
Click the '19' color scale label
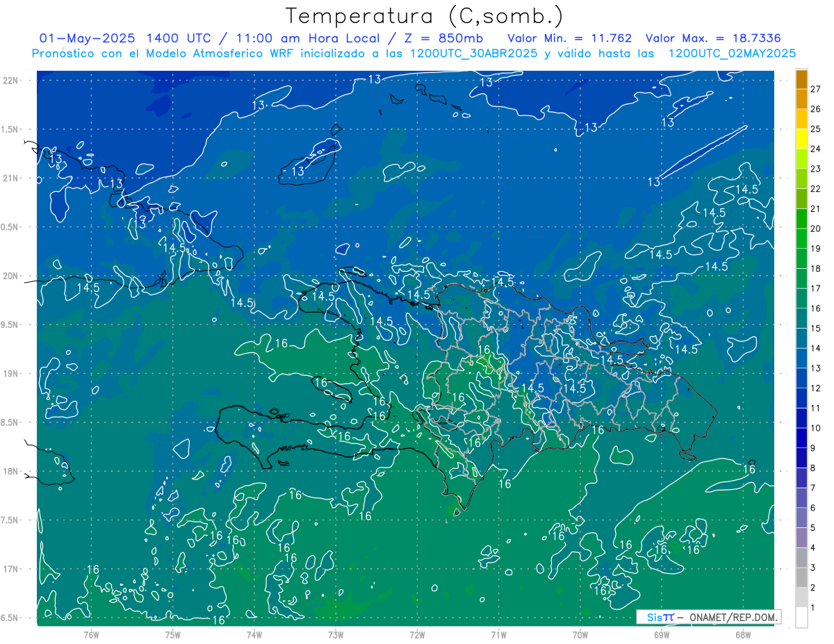pos(815,249)
